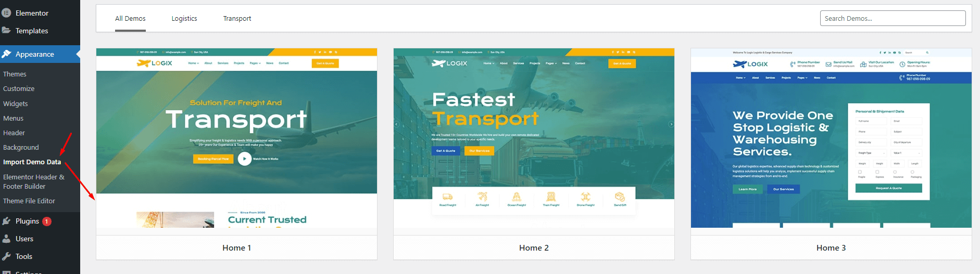Open the Widgets submenu page
The image size is (980, 274).
16,103
